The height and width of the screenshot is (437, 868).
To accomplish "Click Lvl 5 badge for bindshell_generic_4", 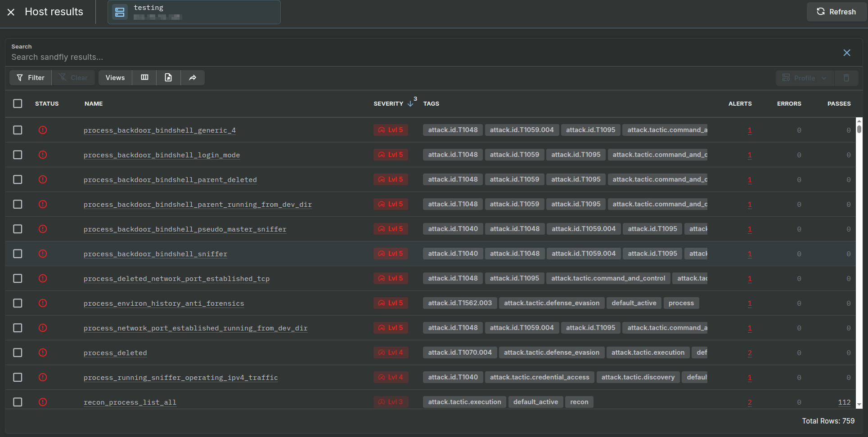I will 391,130.
